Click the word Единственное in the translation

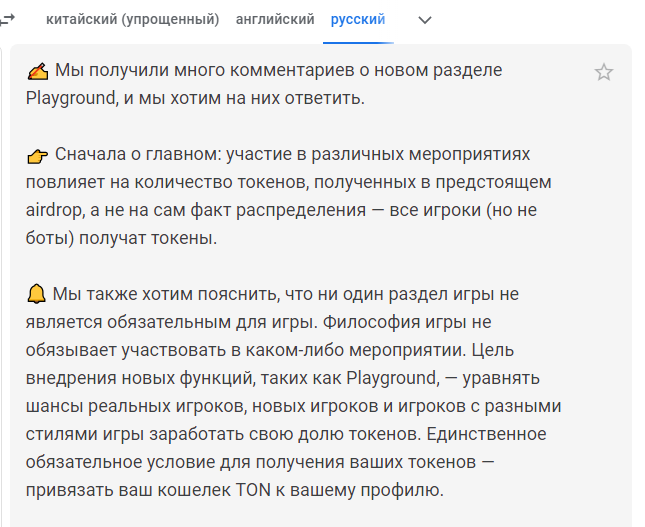pos(486,434)
